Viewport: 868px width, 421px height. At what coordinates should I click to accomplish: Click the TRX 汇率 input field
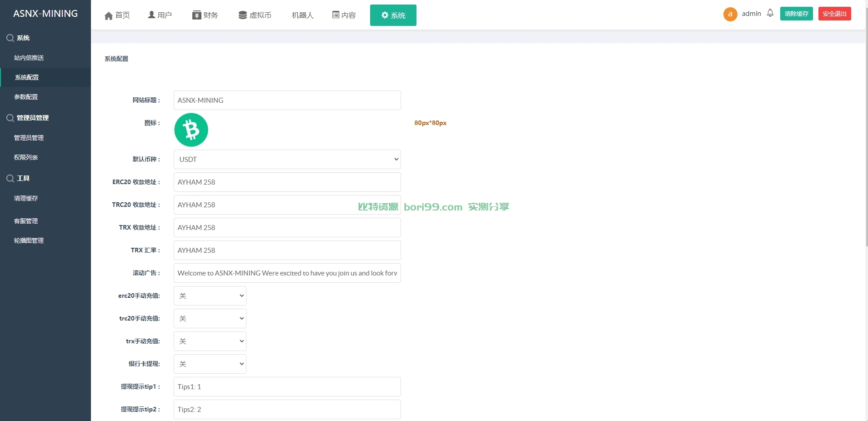[287, 251]
